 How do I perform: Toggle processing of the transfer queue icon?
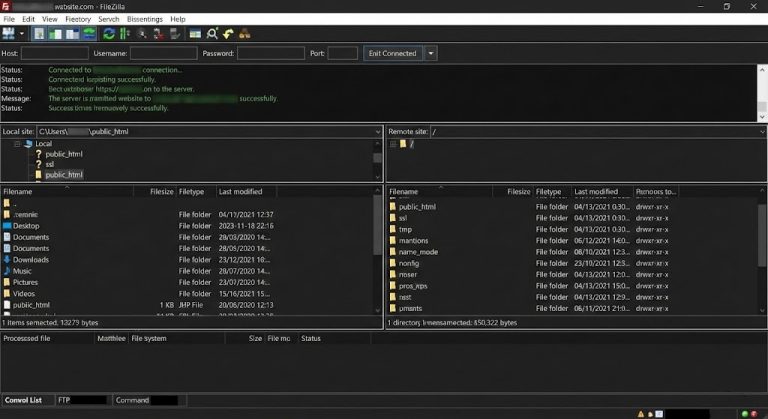coord(125,33)
